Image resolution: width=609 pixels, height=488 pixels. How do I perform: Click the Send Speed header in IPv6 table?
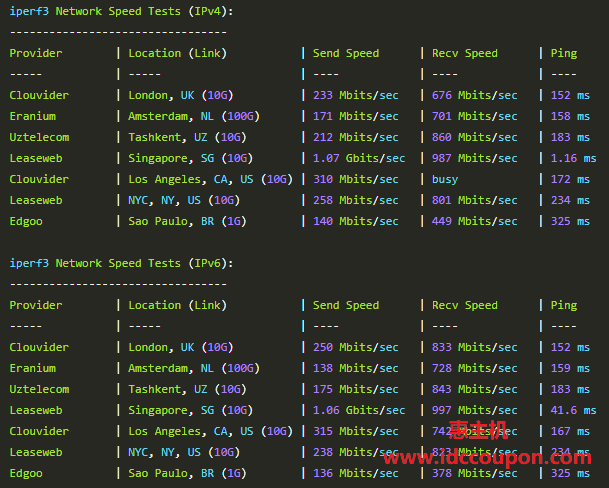(346, 305)
